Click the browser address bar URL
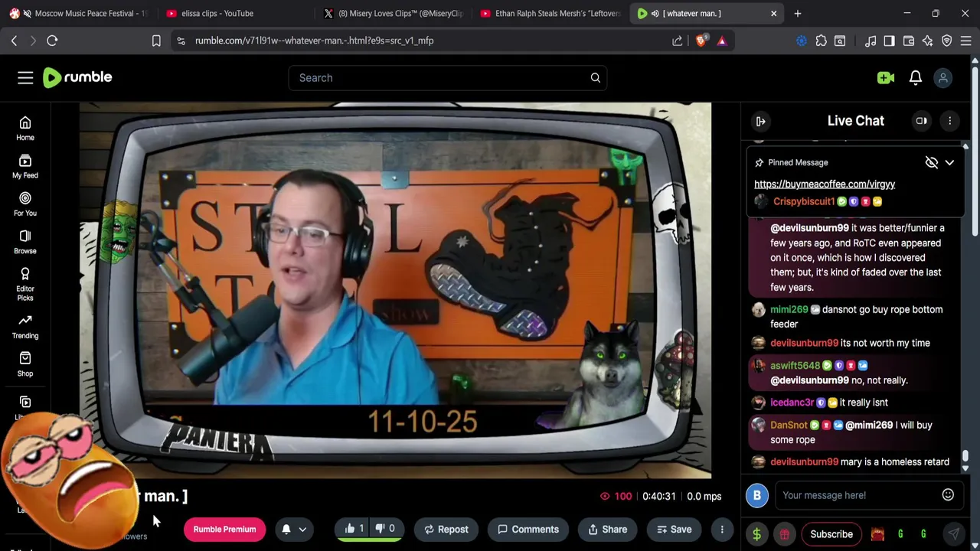This screenshot has width=980, height=551. (x=314, y=41)
